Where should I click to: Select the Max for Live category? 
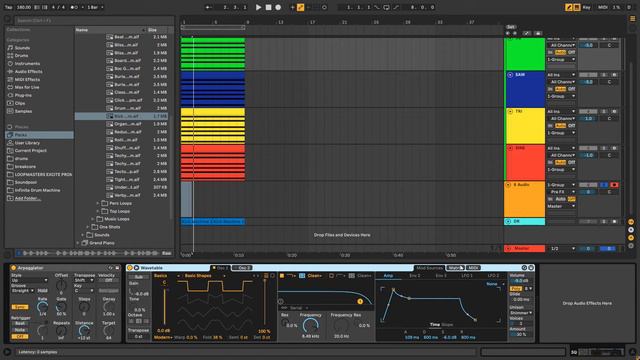pyautogui.click(x=27, y=87)
